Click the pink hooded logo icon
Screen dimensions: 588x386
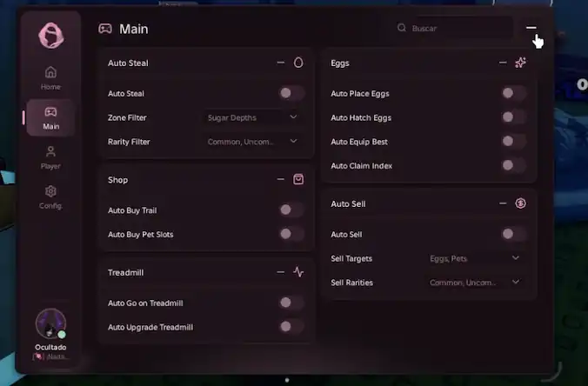coord(51,36)
